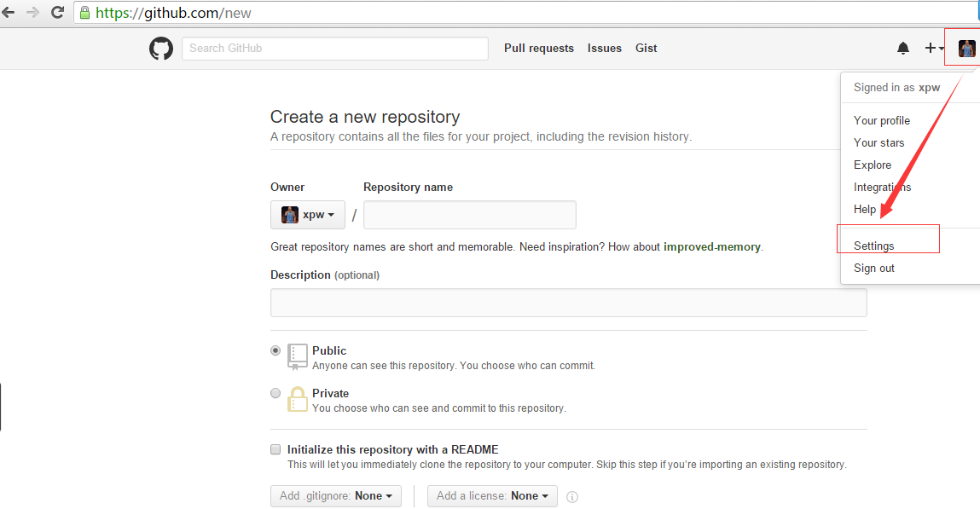
Task: Select the Private radio button
Action: tap(275, 393)
